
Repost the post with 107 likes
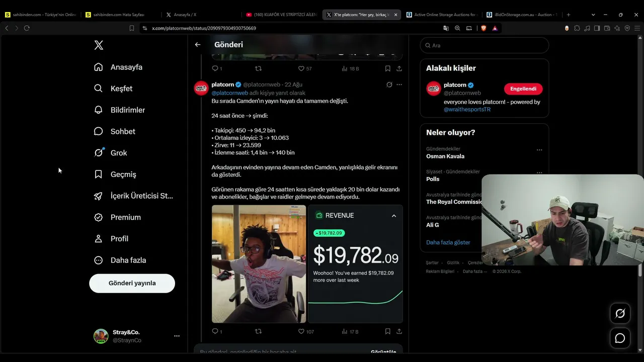258,331
